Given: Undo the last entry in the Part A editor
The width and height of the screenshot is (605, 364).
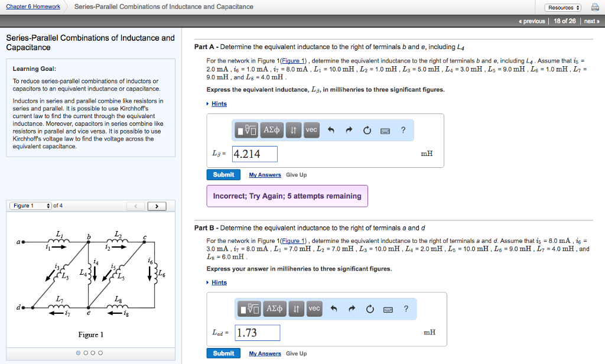Looking at the screenshot, I should point(332,130).
